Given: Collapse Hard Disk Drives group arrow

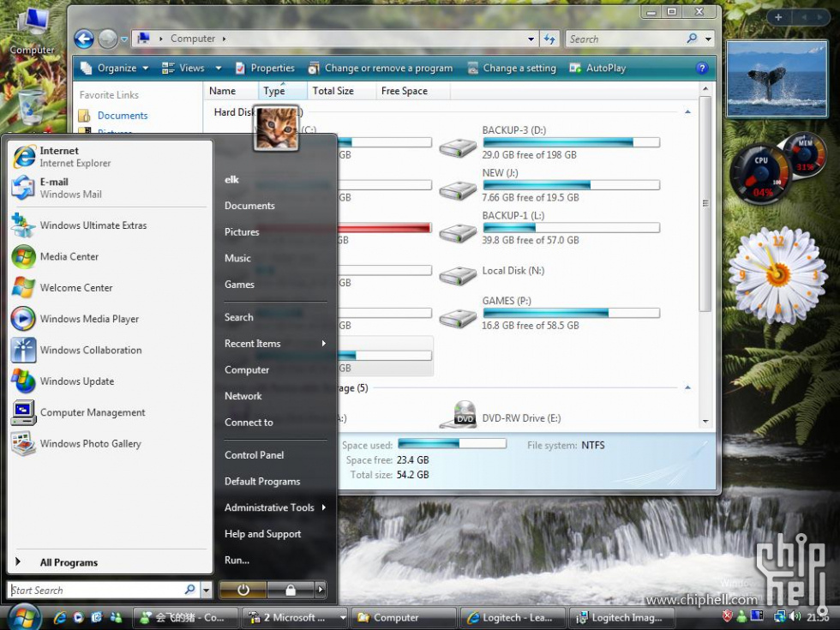Looking at the screenshot, I should point(687,112).
